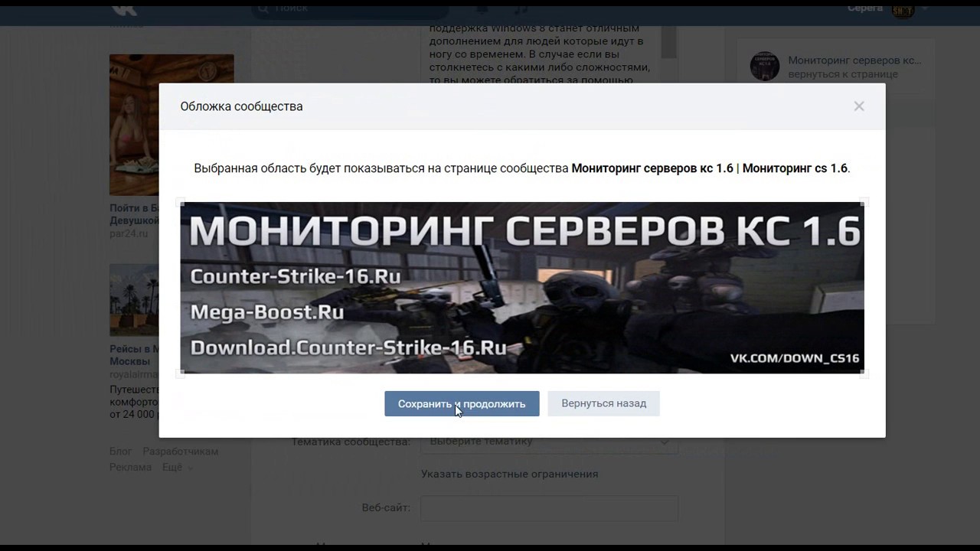This screenshot has height=551, width=980.
Task: Click вернуться к странице link
Action: tap(843, 74)
